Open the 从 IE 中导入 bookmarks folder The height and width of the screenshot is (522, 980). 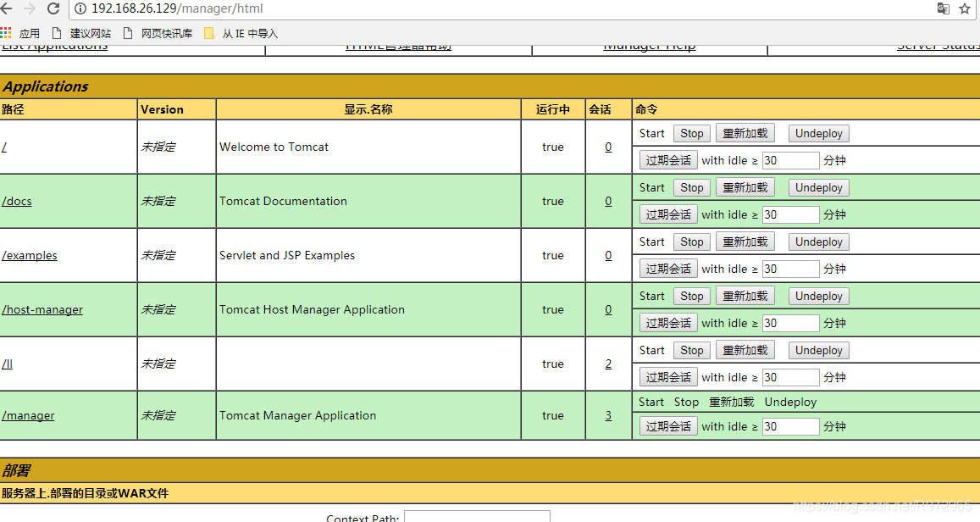pos(241,33)
